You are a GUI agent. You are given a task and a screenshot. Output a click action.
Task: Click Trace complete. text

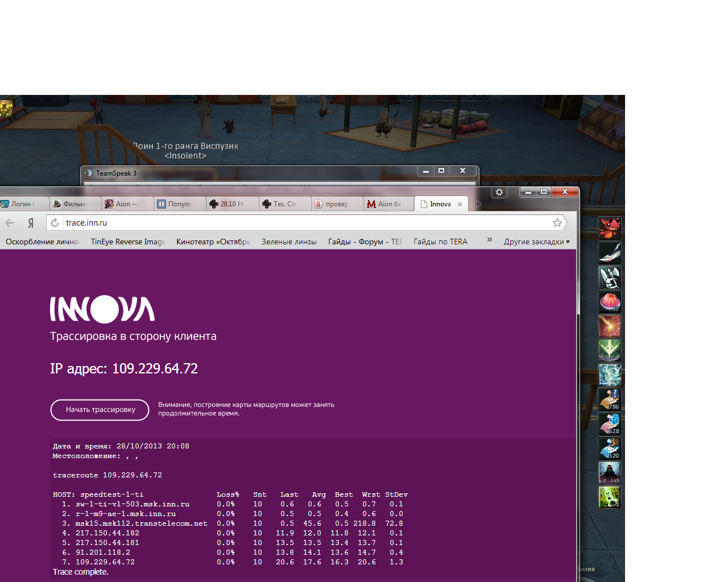(81, 572)
